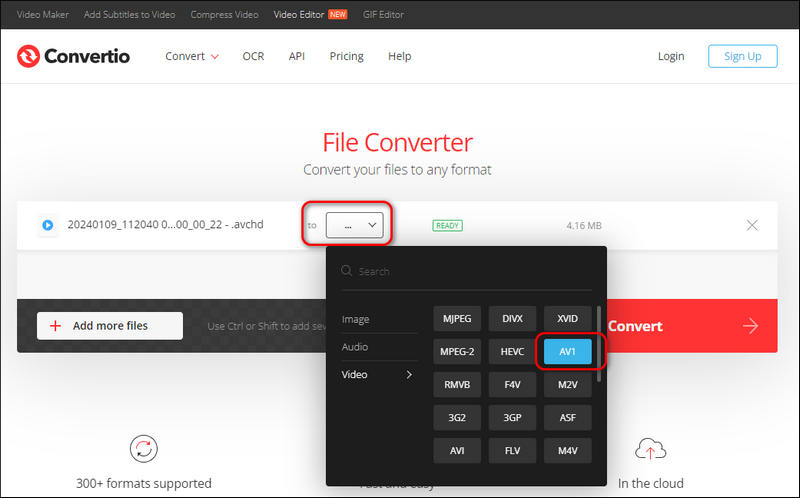Open the output format dropdown
Image resolution: width=800 pixels, height=498 pixels.
(355, 225)
